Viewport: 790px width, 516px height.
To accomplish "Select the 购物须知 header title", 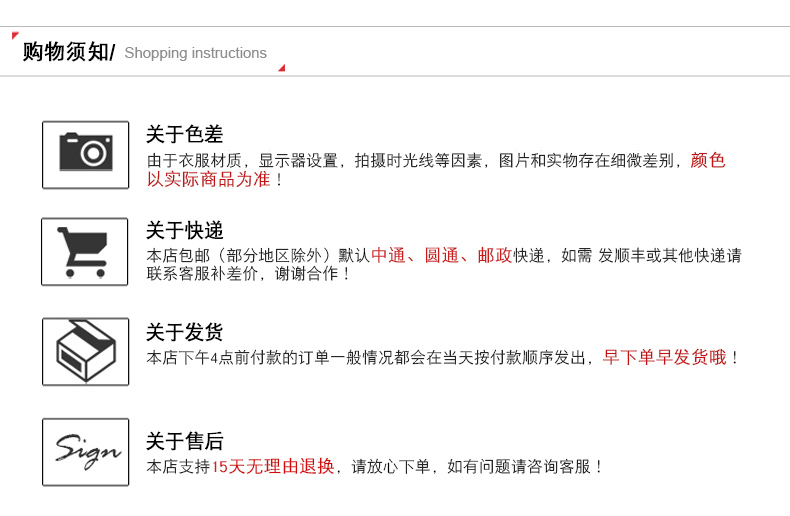I will click(66, 52).
